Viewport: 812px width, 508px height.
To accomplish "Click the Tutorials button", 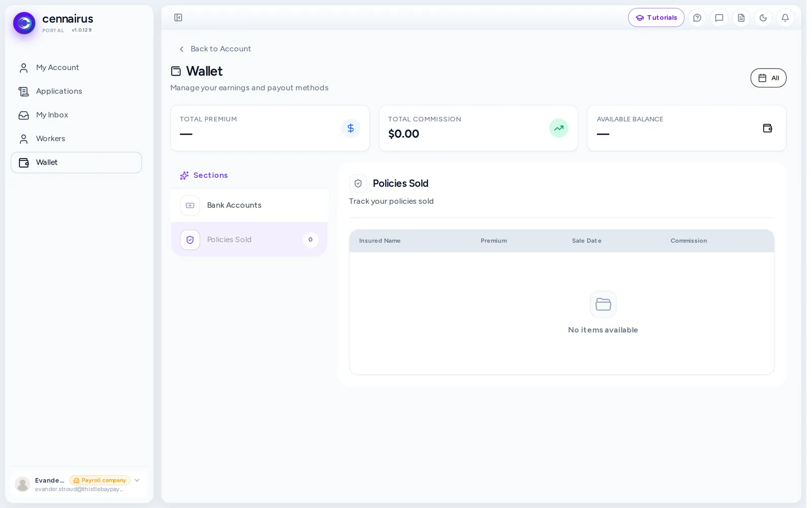I will pos(656,18).
